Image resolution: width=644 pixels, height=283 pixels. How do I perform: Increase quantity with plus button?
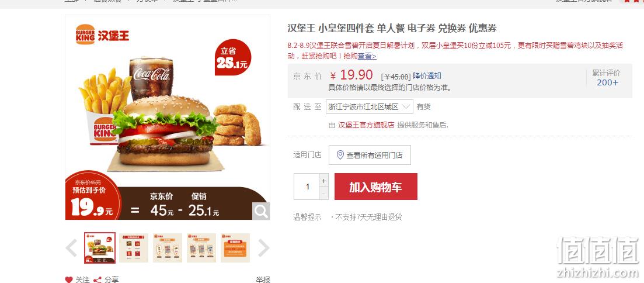tap(323, 181)
